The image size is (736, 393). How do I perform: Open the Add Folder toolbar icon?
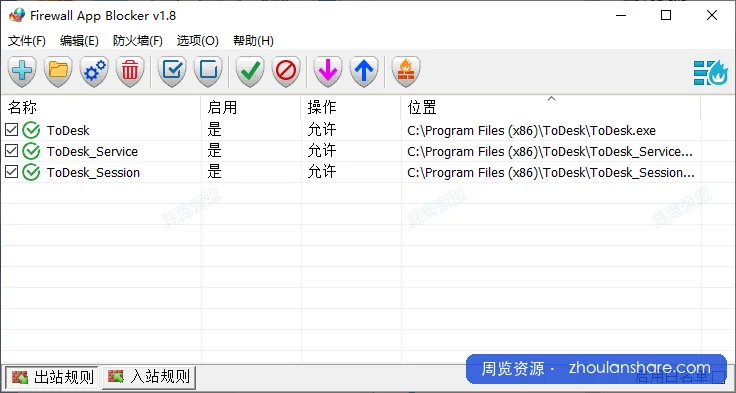[58, 71]
